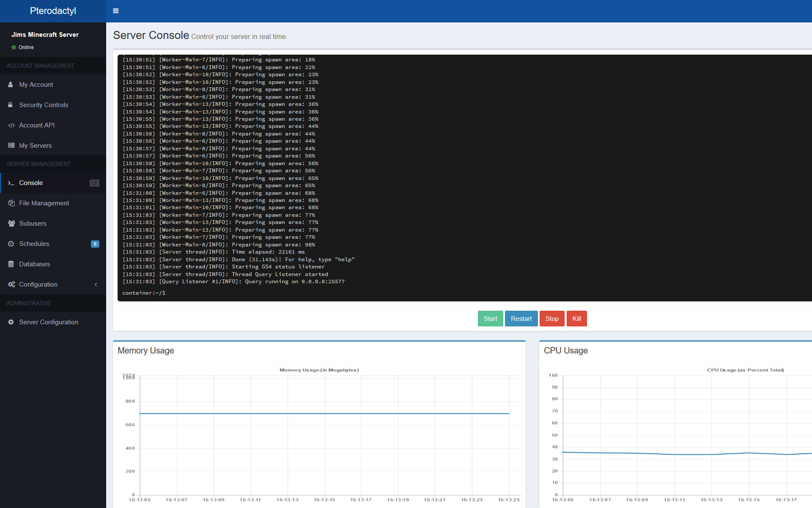Click the 'Preparing spawn area: 98%' line
The height and width of the screenshot is (508, 812).
coord(219,245)
